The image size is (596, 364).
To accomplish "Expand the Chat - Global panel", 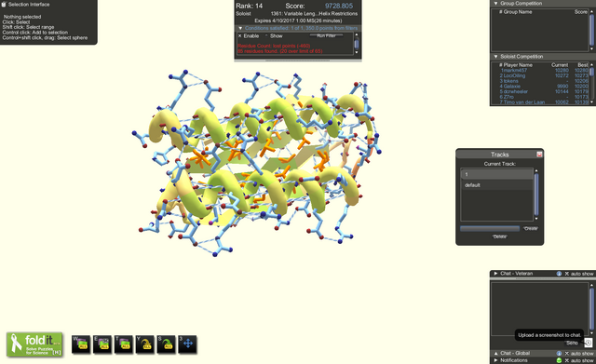I will 495,354.
